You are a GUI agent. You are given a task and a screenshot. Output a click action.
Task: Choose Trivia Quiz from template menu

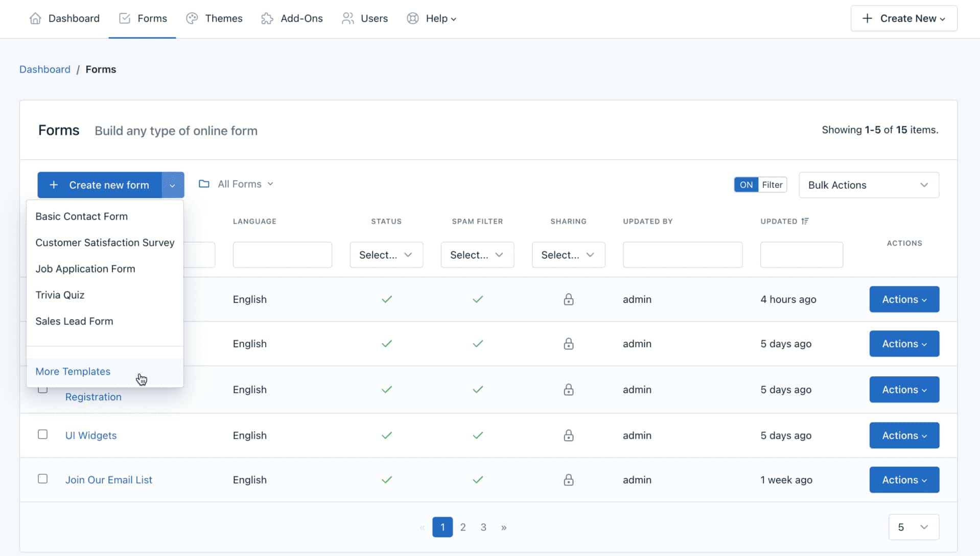click(60, 295)
